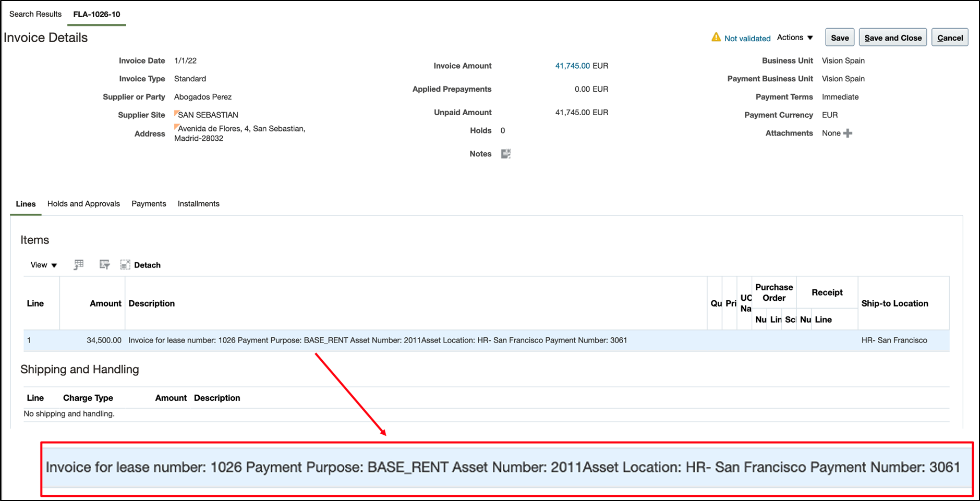Click the second table icon left of Detach
This screenshot has height=501, width=980.
pyautogui.click(x=104, y=265)
